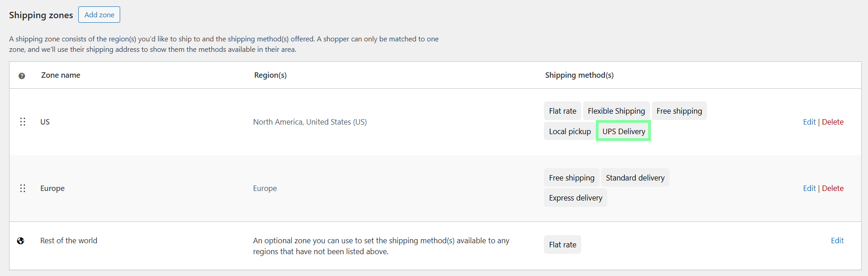Open Standard delivery for Europe

(x=635, y=177)
